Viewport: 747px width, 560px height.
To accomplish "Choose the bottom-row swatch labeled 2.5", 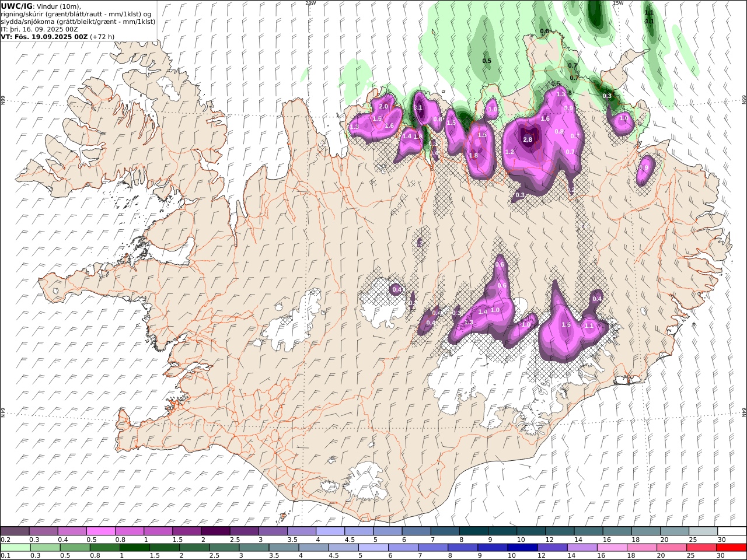I will point(224,547).
